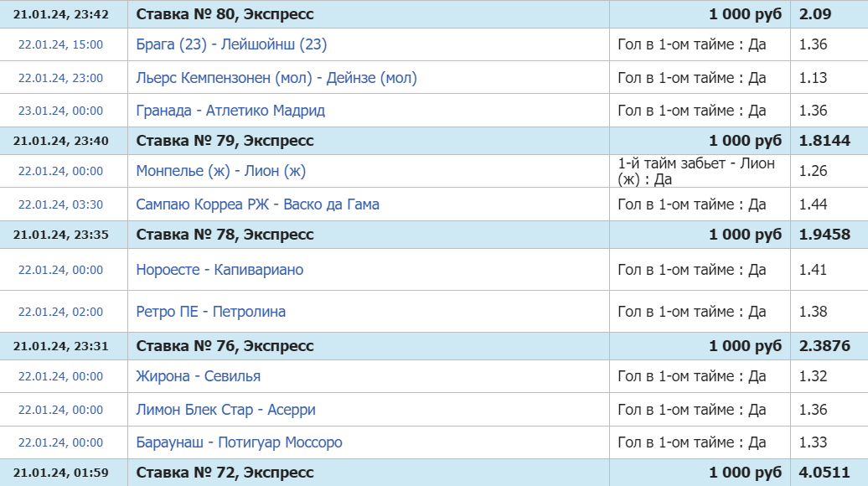Open Сампаю Корреа РЖ - Васко да Гама
Viewport: 868px width, 486px height.
click(258, 204)
